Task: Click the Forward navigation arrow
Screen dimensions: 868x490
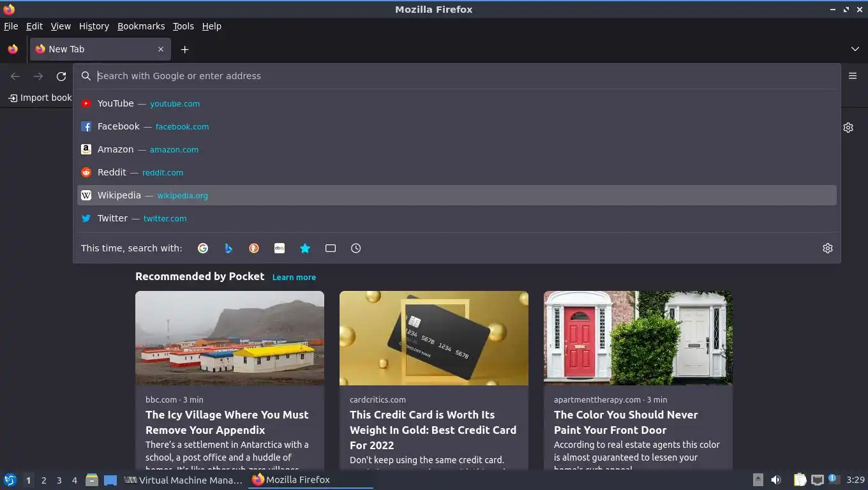Action: (38, 76)
